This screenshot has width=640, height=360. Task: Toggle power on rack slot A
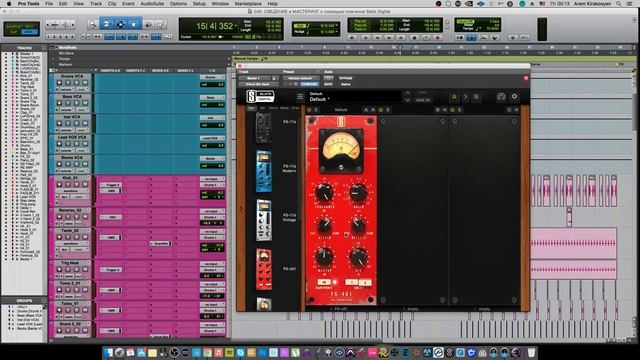click(309, 110)
